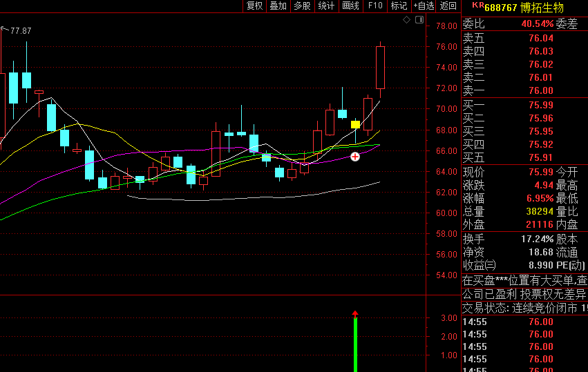
Task: Click the 复权 toolbar button
Action: [x=255, y=6]
